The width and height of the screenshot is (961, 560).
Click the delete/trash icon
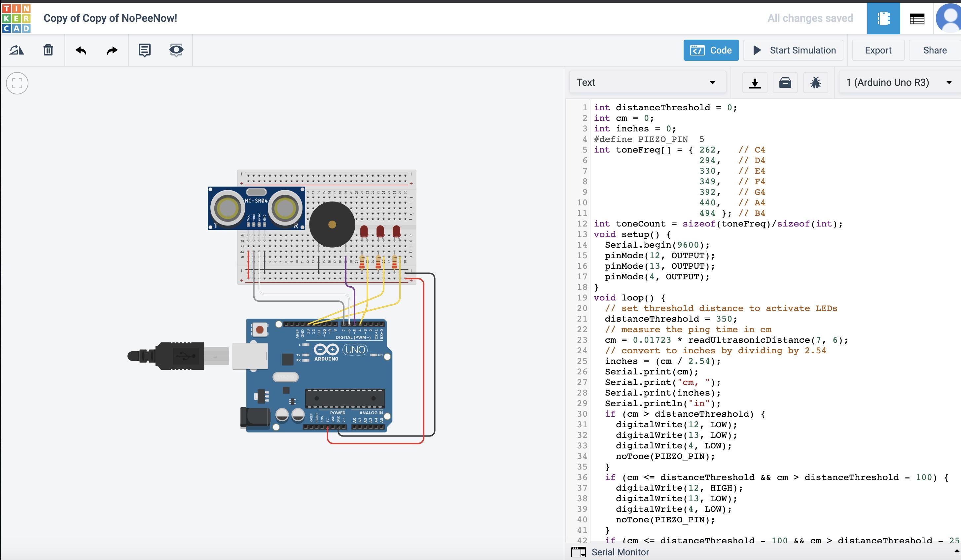pyautogui.click(x=48, y=50)
